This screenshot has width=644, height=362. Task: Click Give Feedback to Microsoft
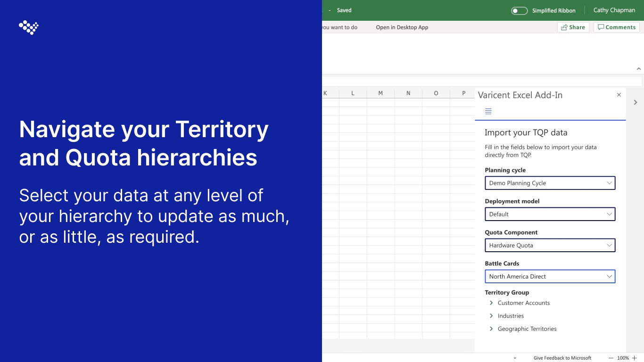[562, 358]
